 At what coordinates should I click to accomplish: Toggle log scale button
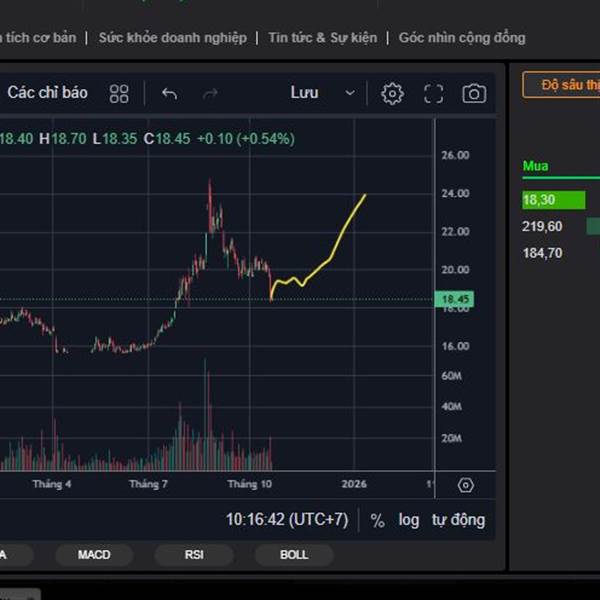409,520
